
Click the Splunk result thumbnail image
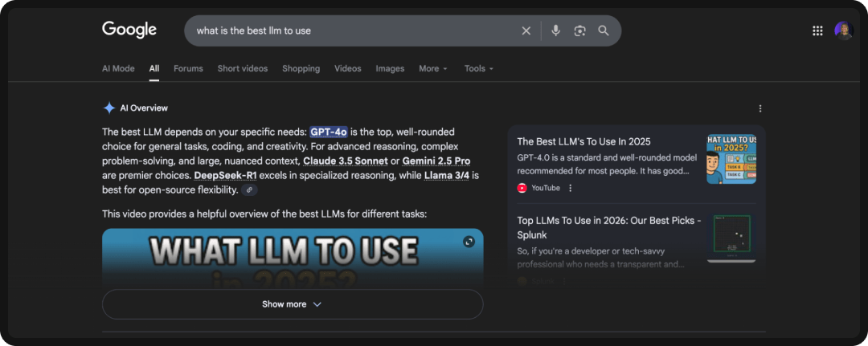(731, 238)
